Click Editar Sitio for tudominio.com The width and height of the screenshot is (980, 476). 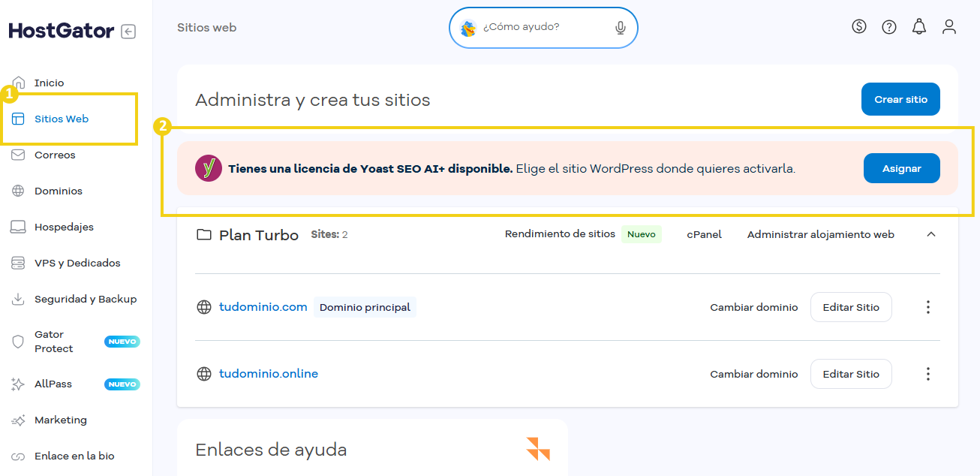[x=851, y=307]
